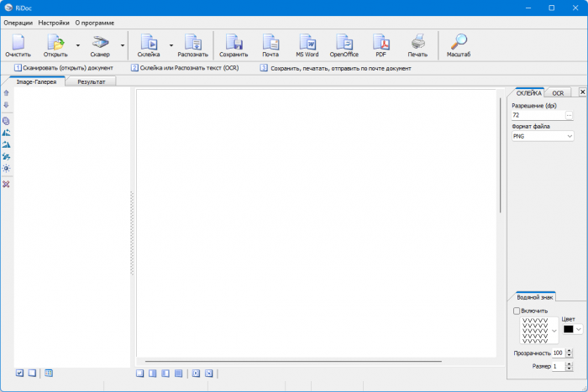This screenshot has width=588, height=392.
Task: Send by Почта (mail) icon
Action: (270, 43)
